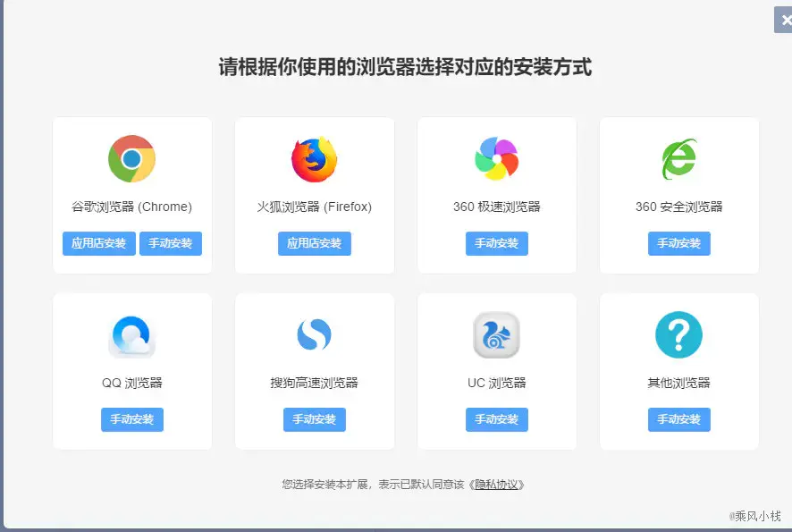The width and height of the screenshot is (792, 532).
Task: Click the 其他浏览器 question mark icon
Action: pos(678,334)
